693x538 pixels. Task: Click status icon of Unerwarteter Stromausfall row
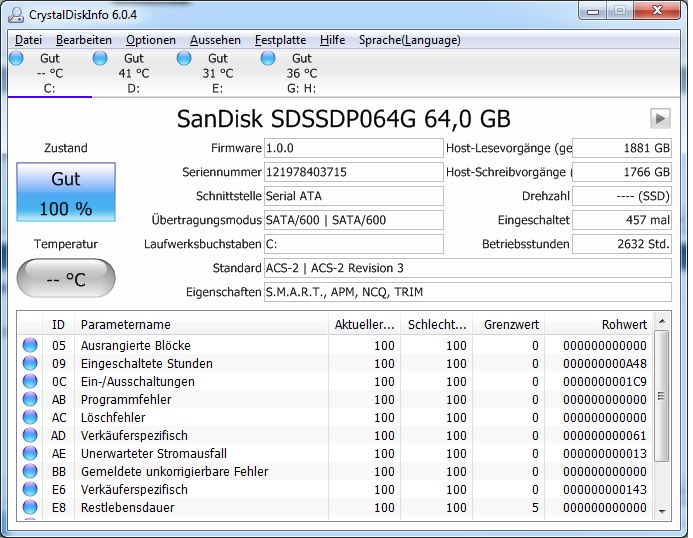tap(30, 453)
